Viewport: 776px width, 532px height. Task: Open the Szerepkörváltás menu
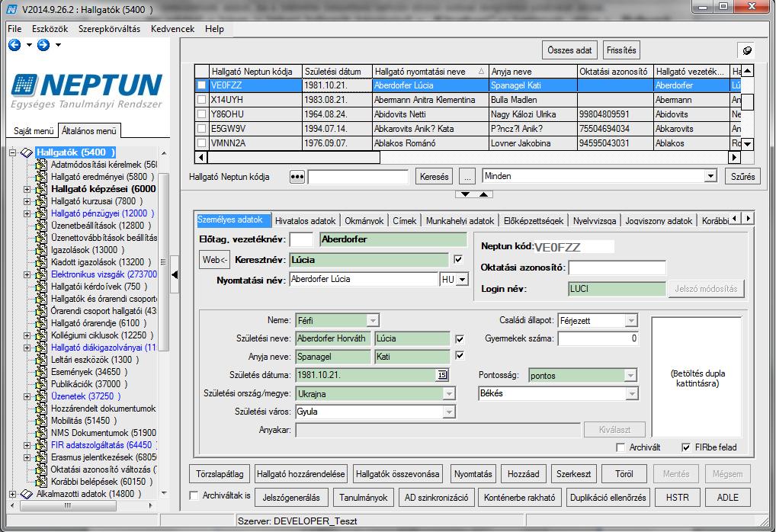pyautogui.click(x=109, y=29)
